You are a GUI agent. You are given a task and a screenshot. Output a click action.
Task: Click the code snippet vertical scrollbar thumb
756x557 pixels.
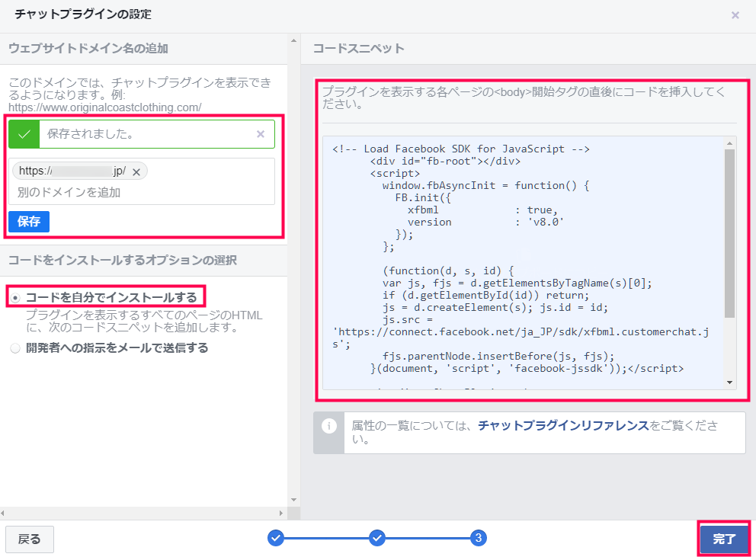pyautogui.click(x=729, y=233)
